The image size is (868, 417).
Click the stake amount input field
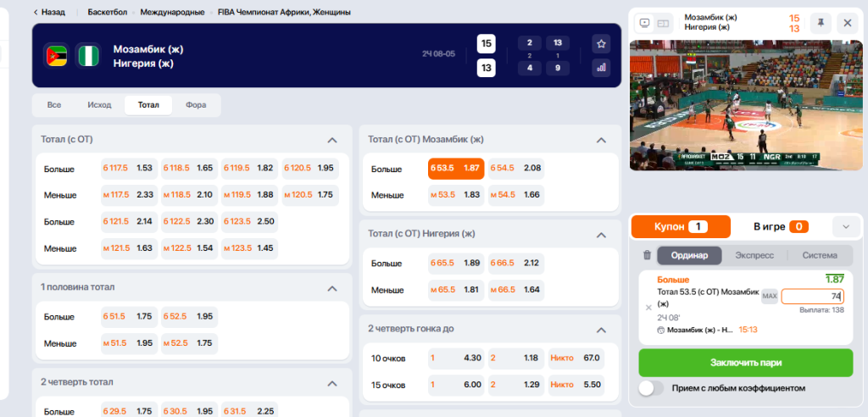pos(811,296)
